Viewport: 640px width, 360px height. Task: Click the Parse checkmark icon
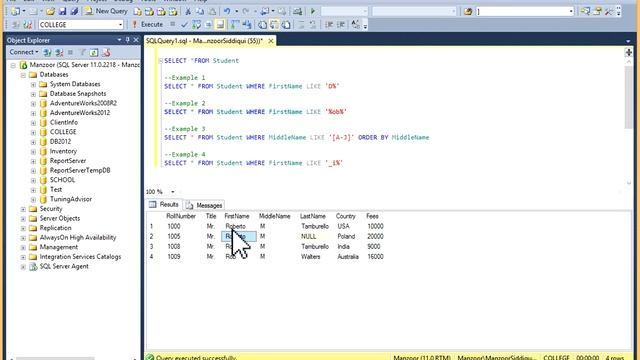[x=184, y=25]
